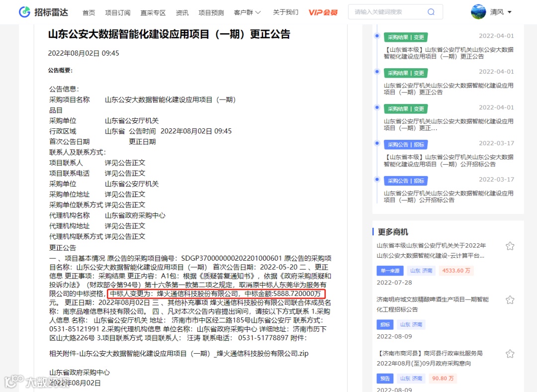Click the 单一来源 tag
537x392 pixels.
[390, 271]
